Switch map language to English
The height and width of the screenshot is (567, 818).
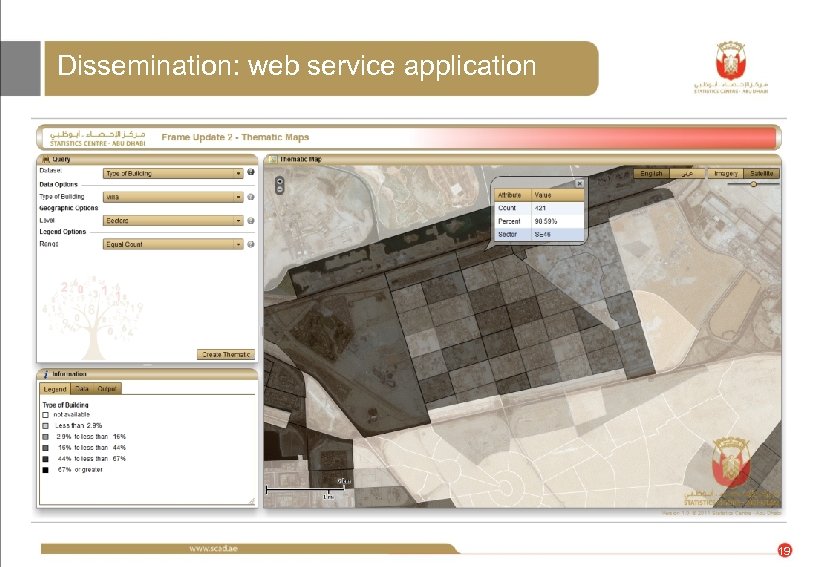point(651,173)
